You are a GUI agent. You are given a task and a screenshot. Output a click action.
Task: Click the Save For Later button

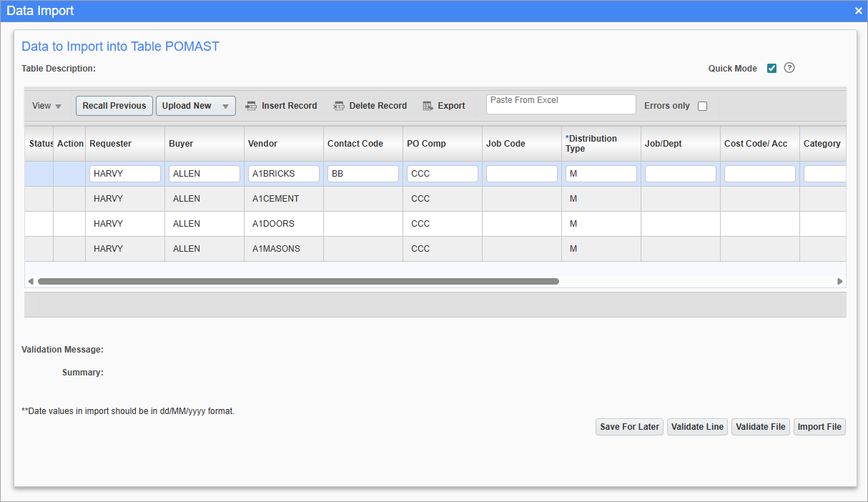628,426
